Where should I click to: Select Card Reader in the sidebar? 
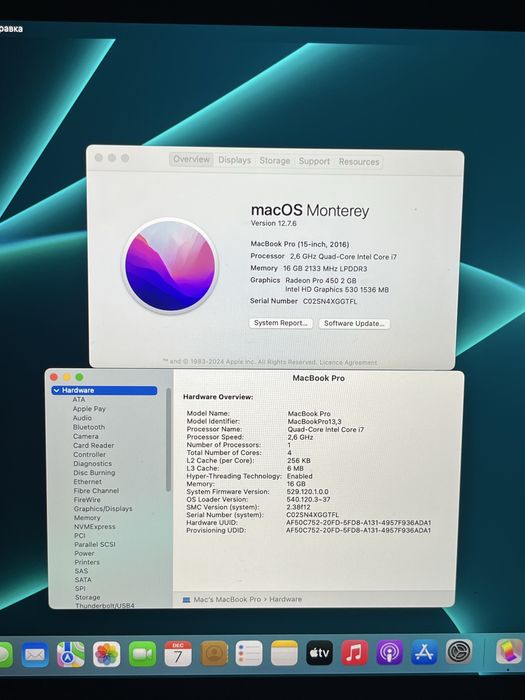94,446
